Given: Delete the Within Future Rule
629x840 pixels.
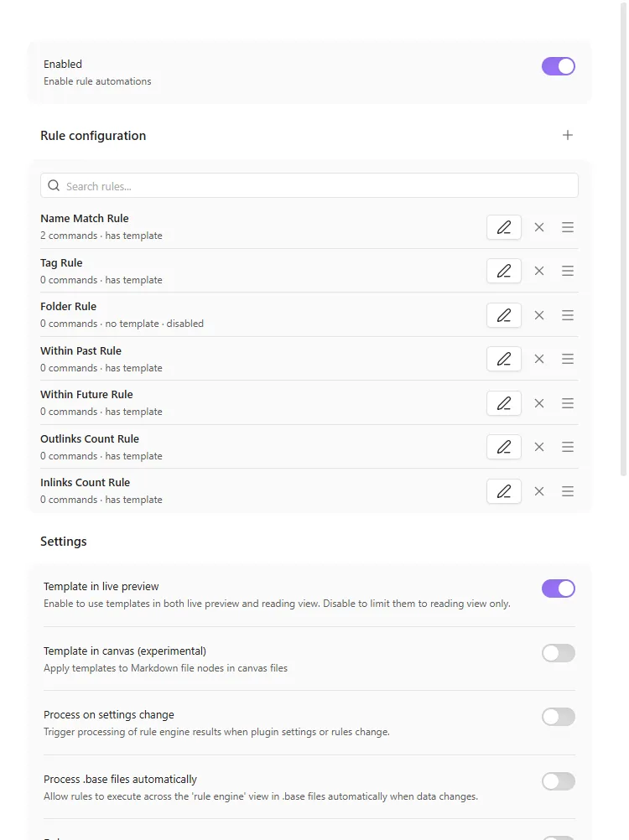Looking at the screenshot, I should [539, 403].
